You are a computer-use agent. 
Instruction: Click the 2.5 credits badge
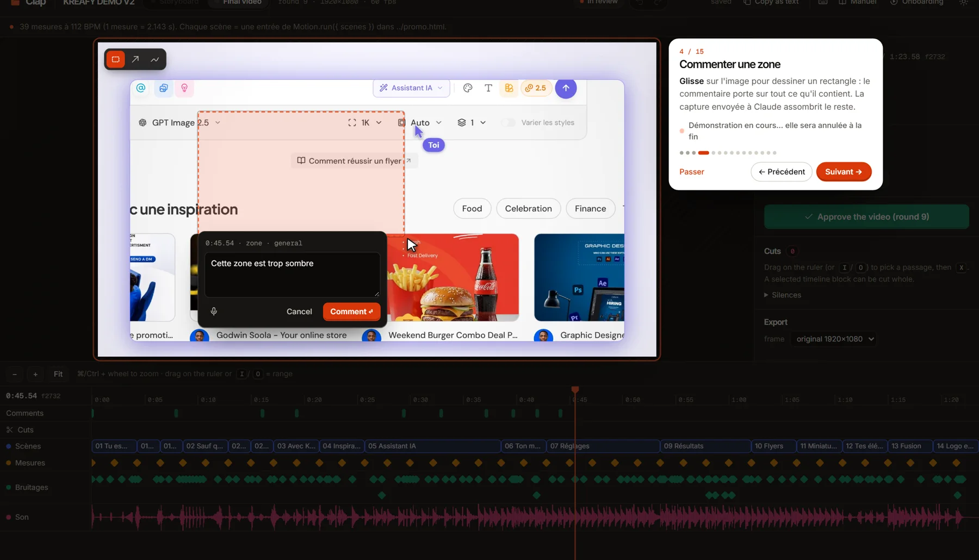[x=536, y=88]
